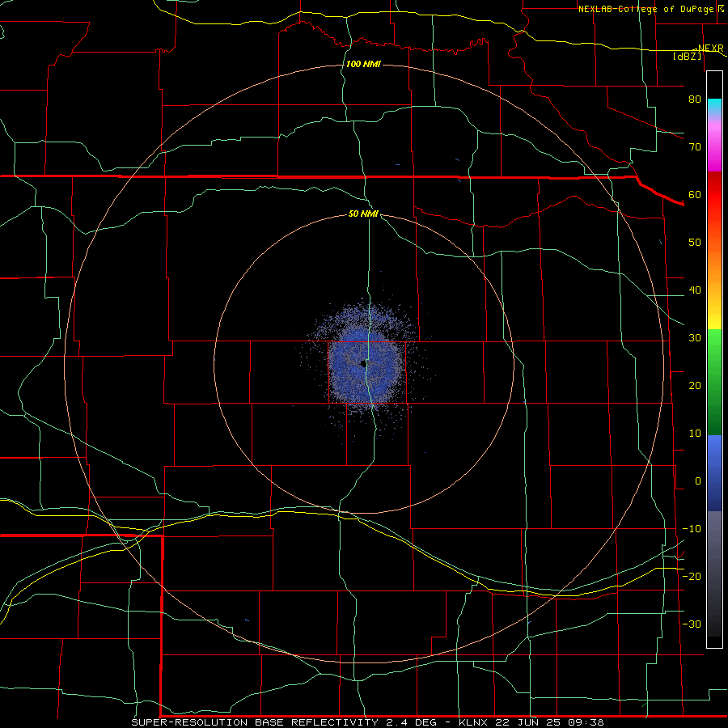
Task: Click the -20 dBZ scale value
Action: tap(692, 577)
